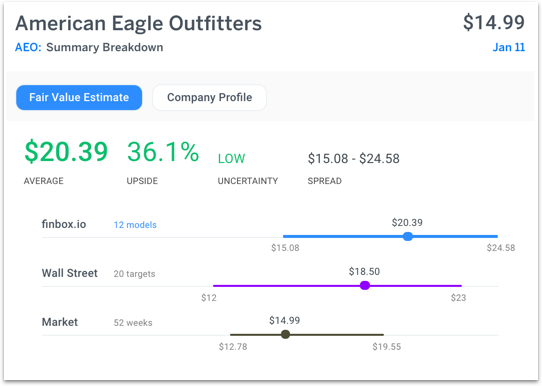This screenshot has width=542, height=386.
Task: Open the 12 models link
Action: (x=135, y=225)
